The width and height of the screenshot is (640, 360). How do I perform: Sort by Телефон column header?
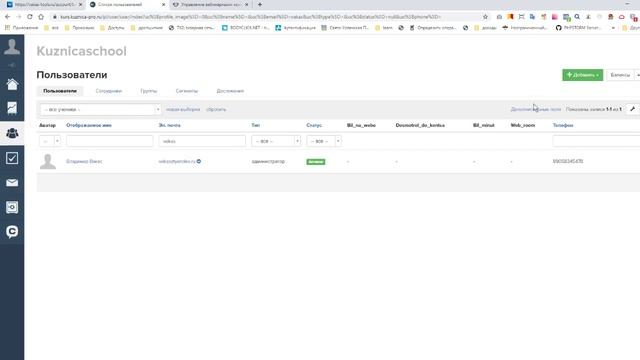pyautogui.click(x=563, y=125)
